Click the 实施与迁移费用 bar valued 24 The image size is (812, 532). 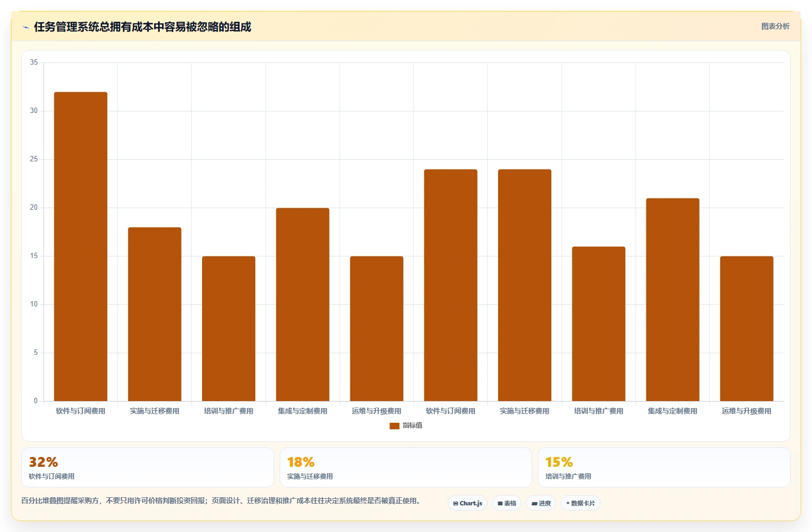point(525,285)
